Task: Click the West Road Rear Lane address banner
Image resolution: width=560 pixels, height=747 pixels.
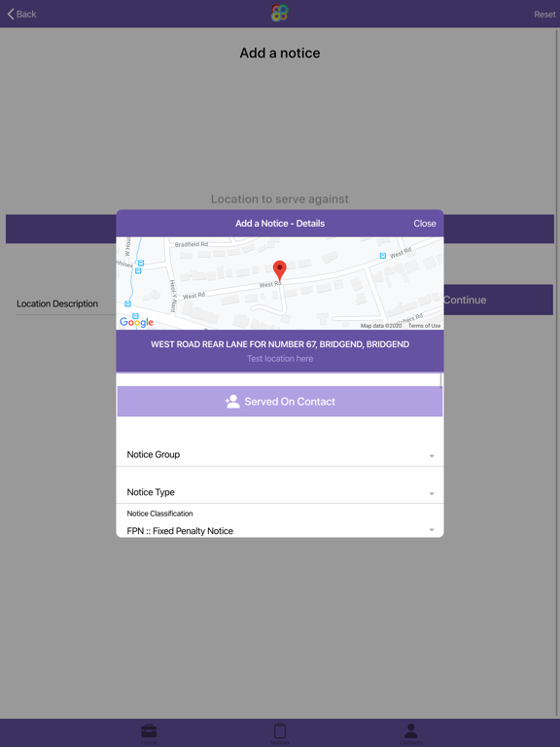Action: 280,350
